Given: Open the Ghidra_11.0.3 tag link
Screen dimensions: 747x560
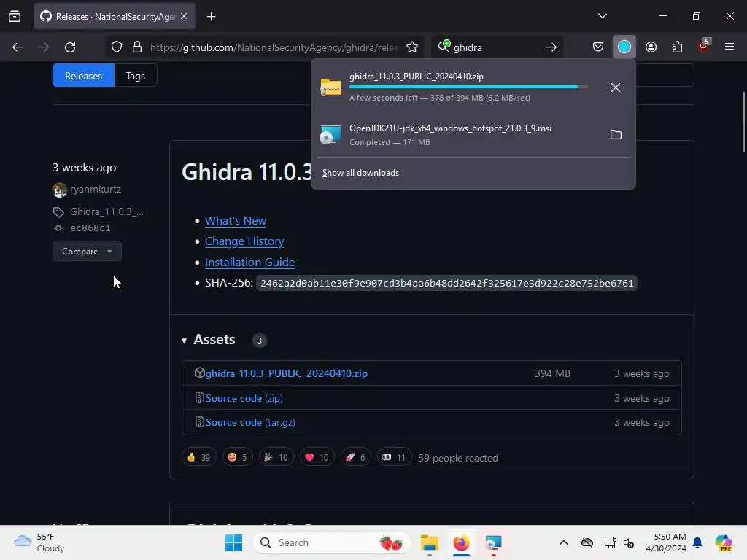Looking at the screenshot, I should 107,212.
